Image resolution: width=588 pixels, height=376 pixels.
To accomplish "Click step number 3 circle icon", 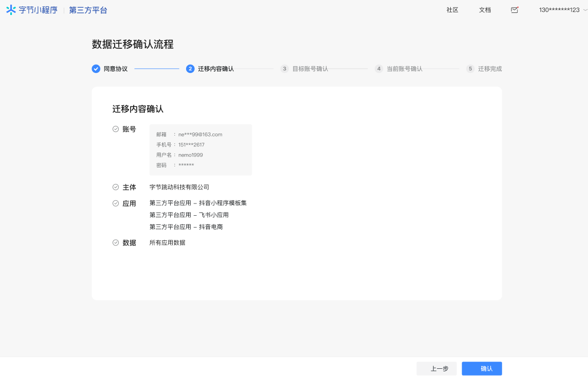I will [x=285, y=69].
